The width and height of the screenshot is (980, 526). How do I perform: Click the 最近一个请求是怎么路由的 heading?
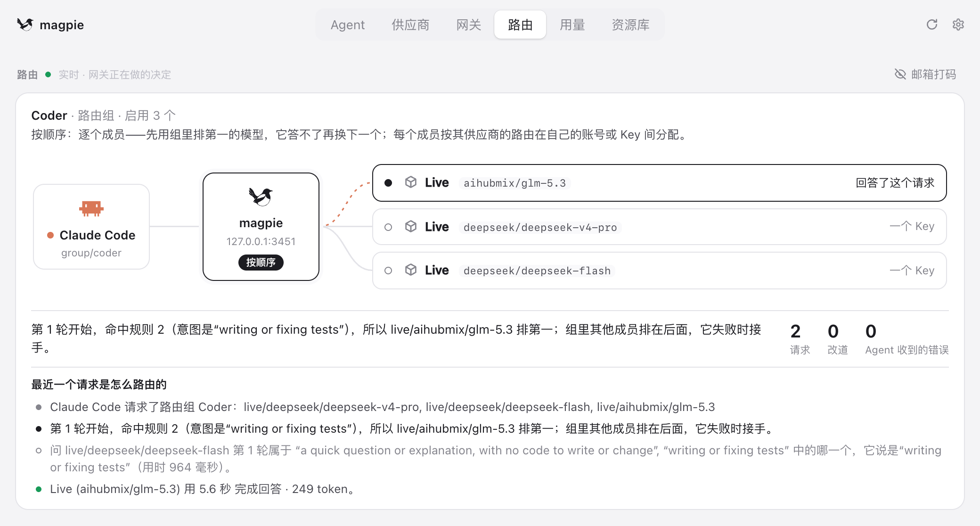click(99, 385)
